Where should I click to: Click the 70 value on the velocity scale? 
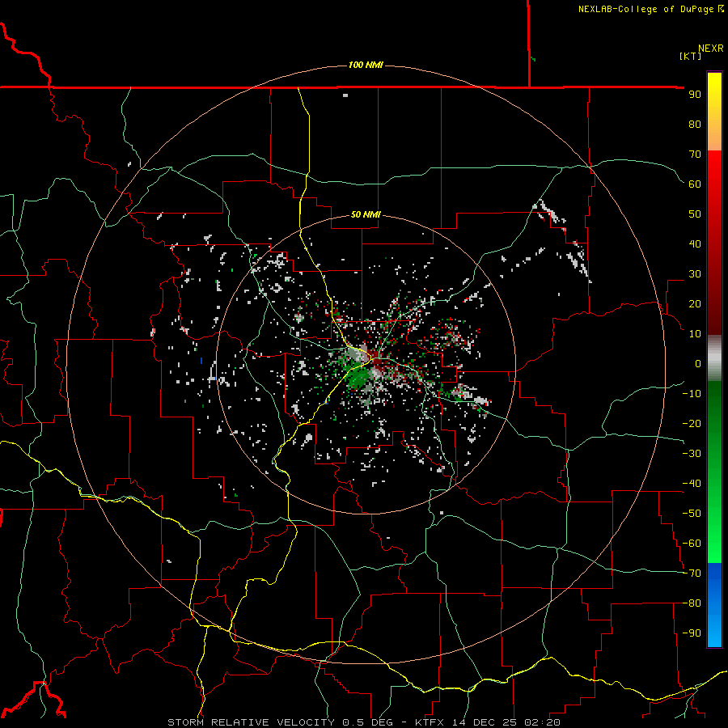pyautogui.click(x=695, y=154)
